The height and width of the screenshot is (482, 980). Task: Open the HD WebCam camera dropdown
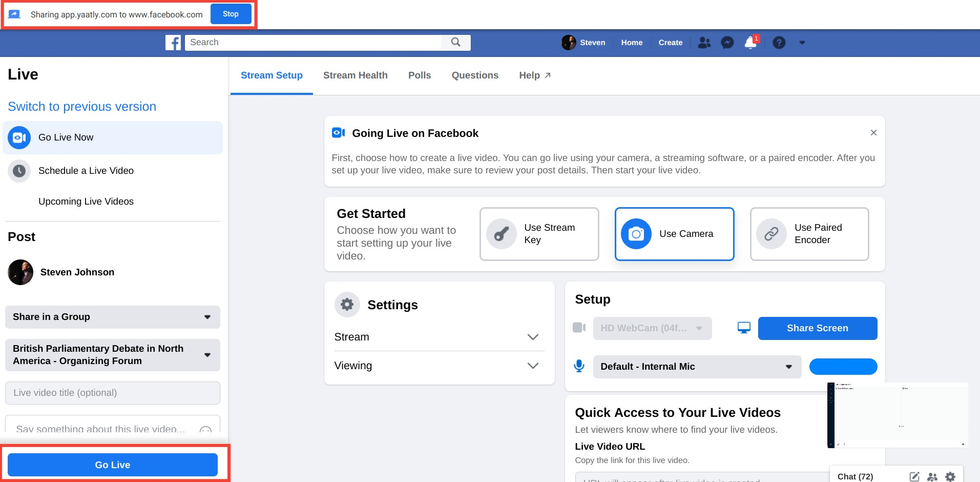(653, 328)
